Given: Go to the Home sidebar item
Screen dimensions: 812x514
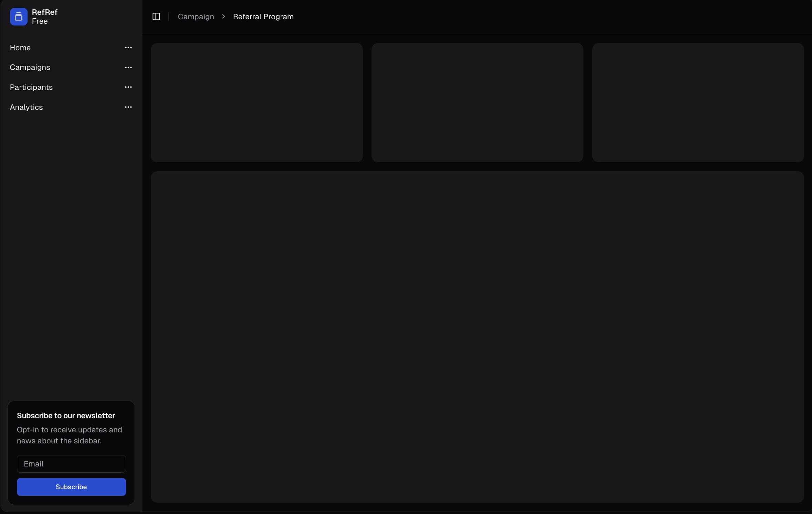Looking at the screenshot, I should pos(20,48).
